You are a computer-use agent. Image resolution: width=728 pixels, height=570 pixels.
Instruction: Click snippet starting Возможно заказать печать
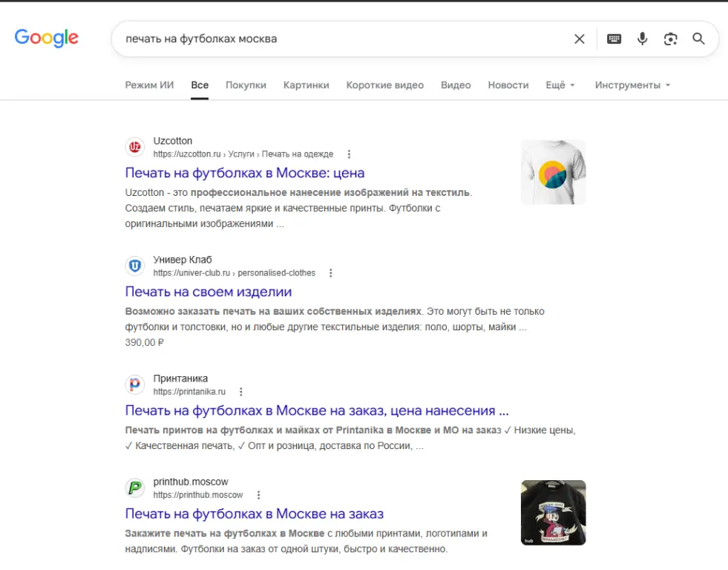click(335, 319)
